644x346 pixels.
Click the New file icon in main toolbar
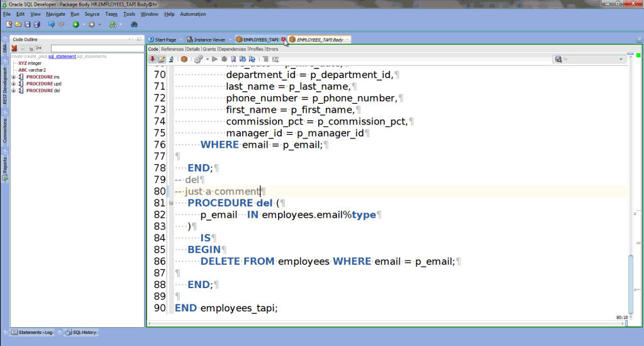9,25
